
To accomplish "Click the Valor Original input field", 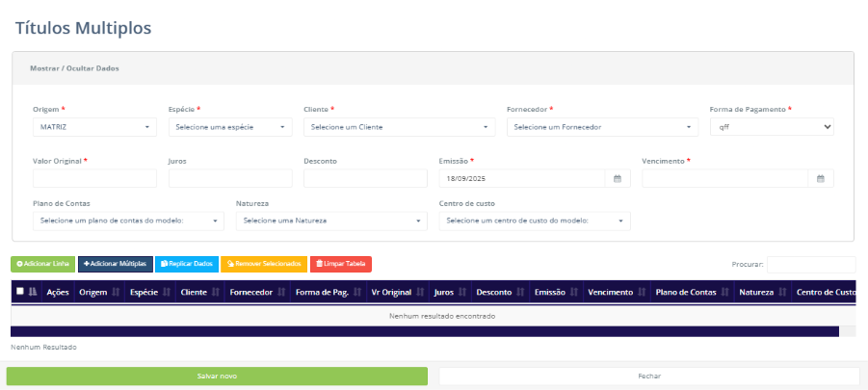I will [94, 178].
